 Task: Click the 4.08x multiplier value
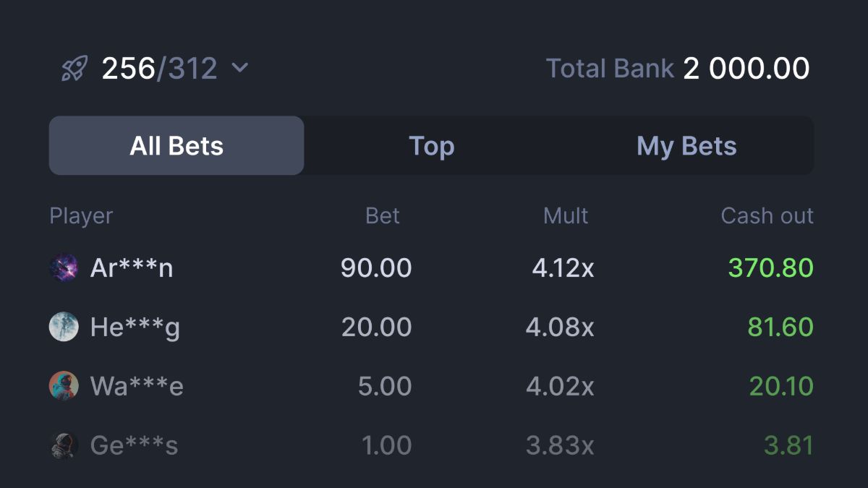click(x=560, y=328)
